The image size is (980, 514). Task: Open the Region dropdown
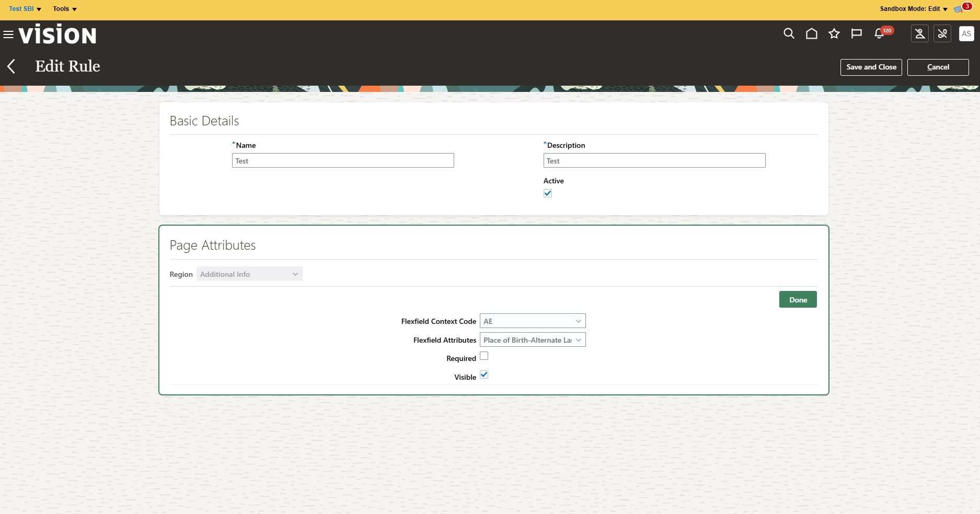pos(249,274)
